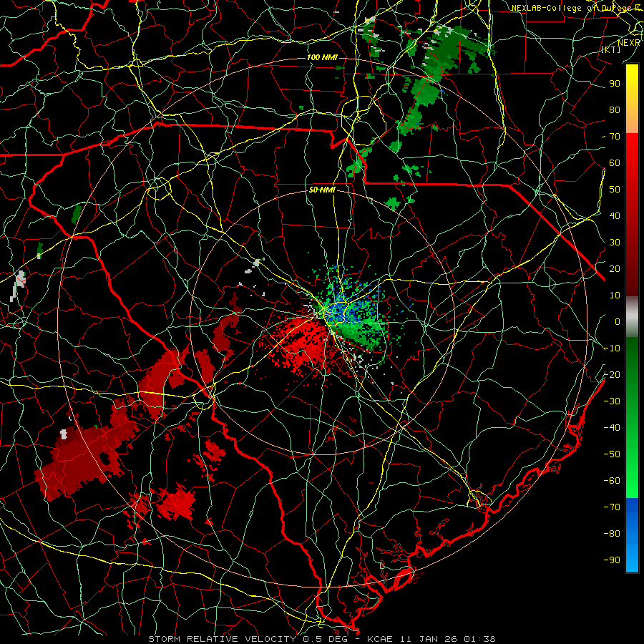Click the -90 scale value
This screenshot has width=644, height=644.
tap(612, 560)
